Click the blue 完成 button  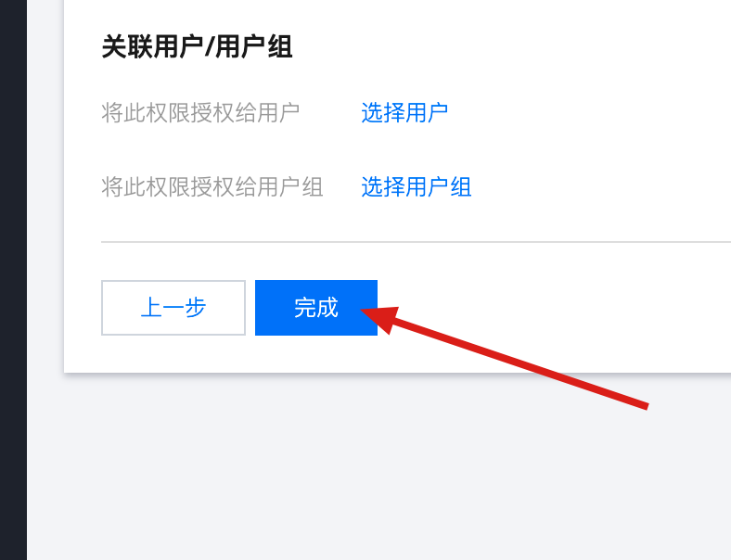coord(316,308)
